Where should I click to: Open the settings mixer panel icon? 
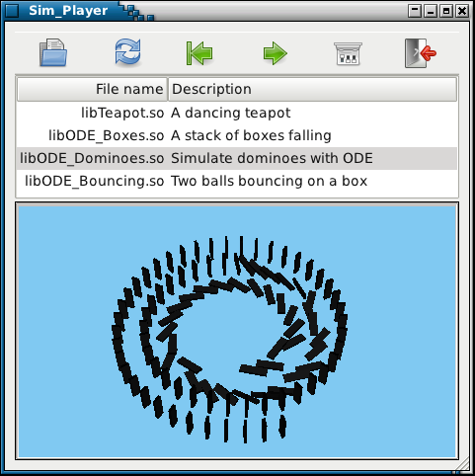click(x=348, y=53)
